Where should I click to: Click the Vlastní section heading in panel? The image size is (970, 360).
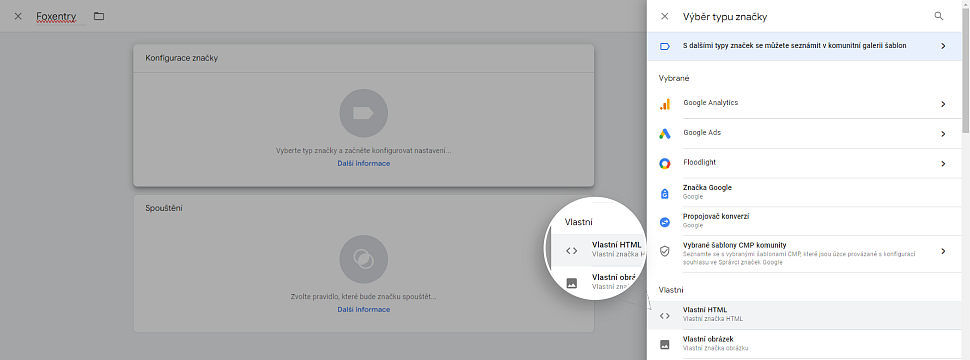(x=671, y=289)
